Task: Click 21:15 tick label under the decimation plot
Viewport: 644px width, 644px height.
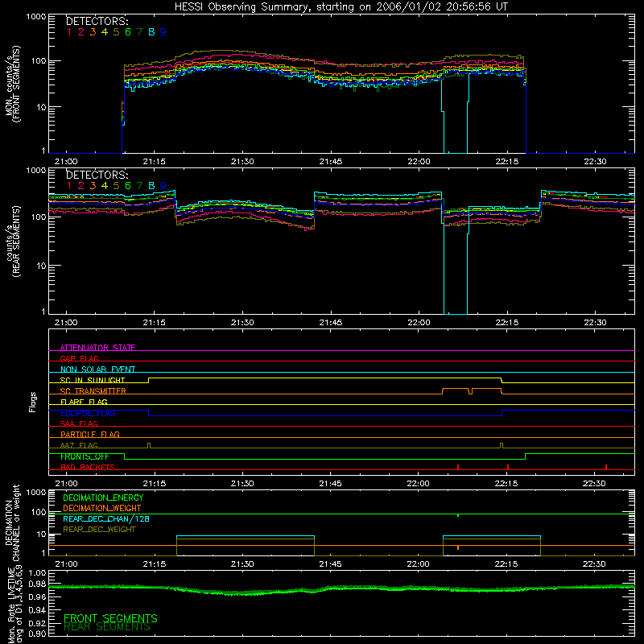Action: (x=155, y=564)
